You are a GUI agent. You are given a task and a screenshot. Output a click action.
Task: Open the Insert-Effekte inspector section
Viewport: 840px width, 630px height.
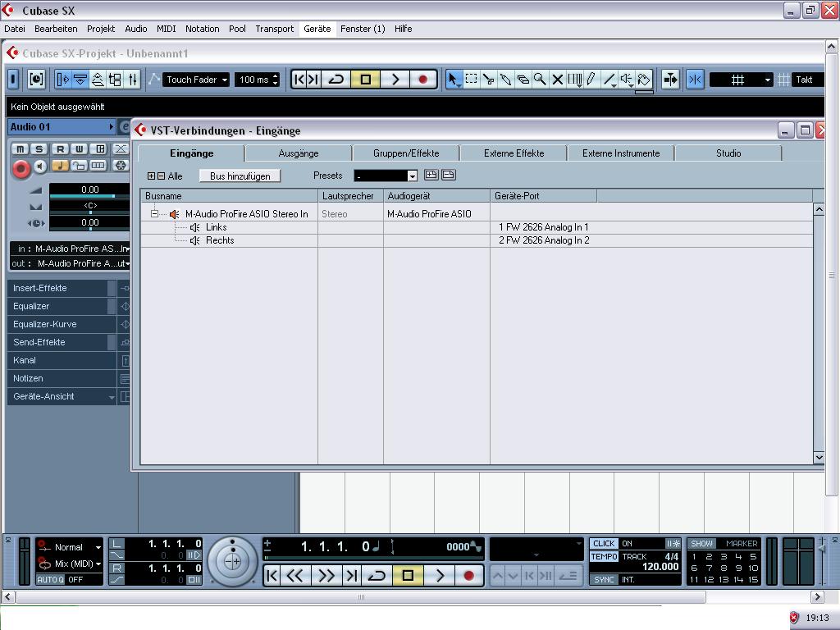(58, 288)
